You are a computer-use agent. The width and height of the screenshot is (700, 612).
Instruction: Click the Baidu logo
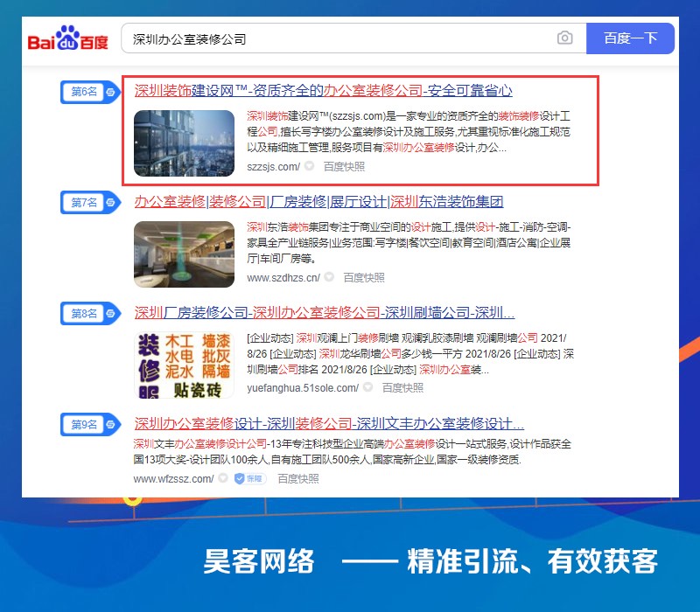(68, 38)
